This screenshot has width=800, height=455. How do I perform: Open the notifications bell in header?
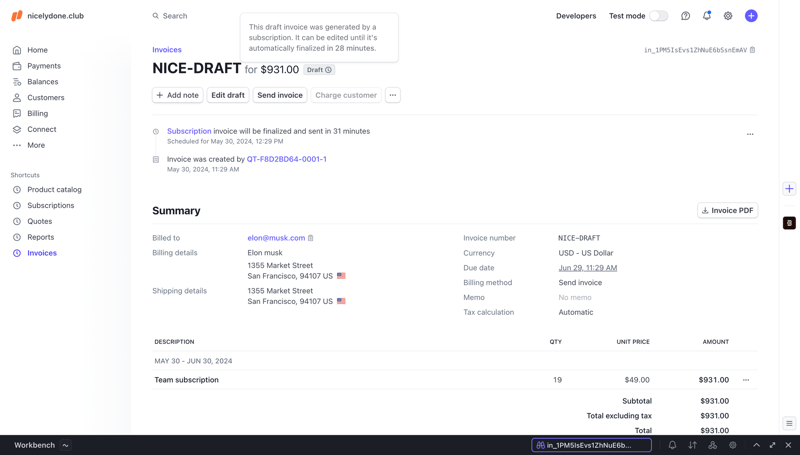[707, 16]
